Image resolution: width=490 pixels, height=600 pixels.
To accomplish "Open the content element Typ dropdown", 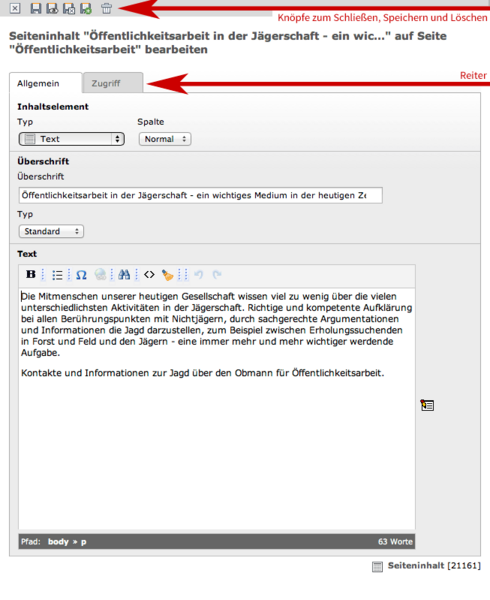I will 72,139.
